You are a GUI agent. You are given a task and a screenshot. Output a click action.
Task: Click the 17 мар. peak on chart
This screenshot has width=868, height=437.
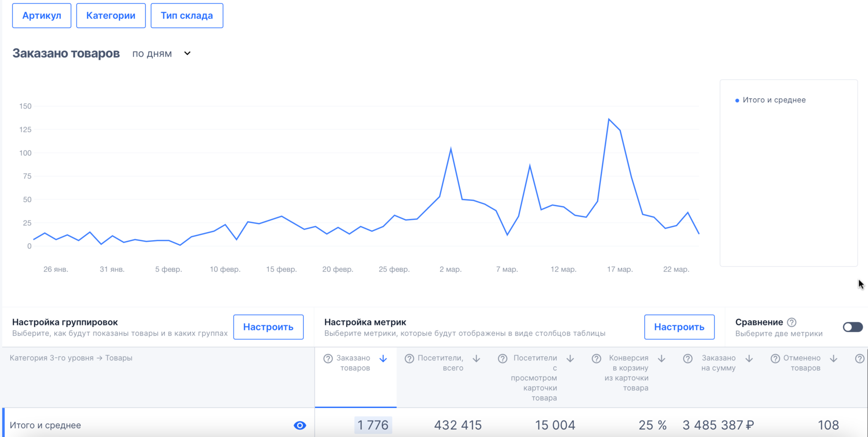click(x=609, y=119)
